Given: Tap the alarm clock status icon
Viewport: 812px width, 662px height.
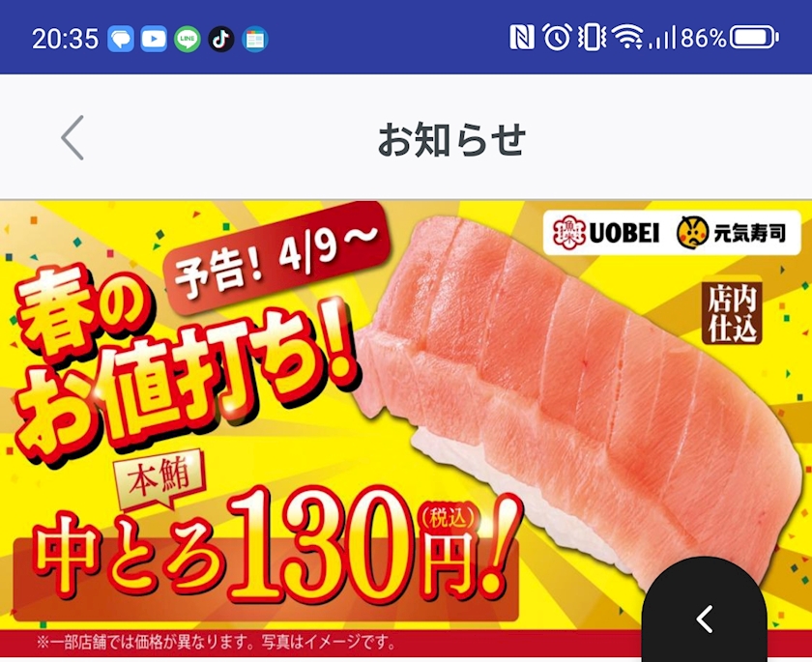Looking at the screenshot, I should point(557,38).
